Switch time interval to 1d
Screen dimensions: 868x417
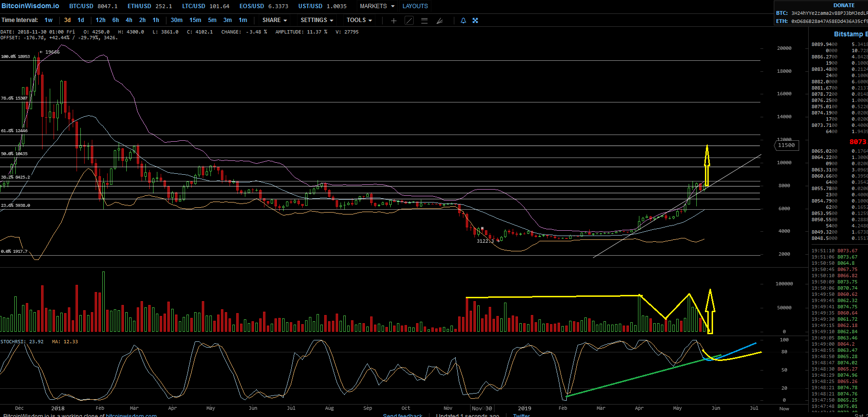pos(81,20)
